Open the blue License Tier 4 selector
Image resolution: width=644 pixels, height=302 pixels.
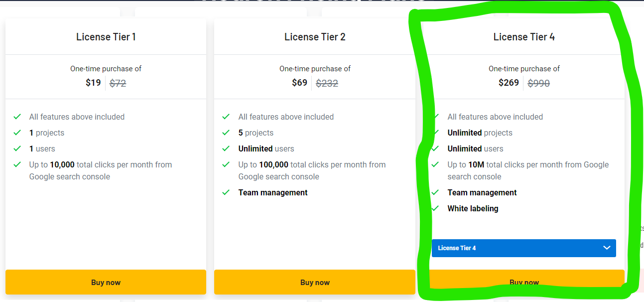(518, 248)
